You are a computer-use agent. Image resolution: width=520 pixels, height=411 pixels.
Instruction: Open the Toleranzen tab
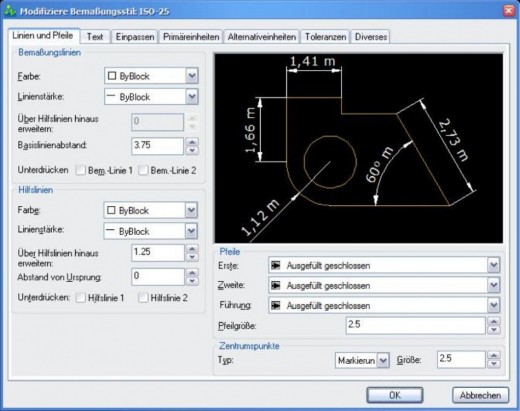325,37
